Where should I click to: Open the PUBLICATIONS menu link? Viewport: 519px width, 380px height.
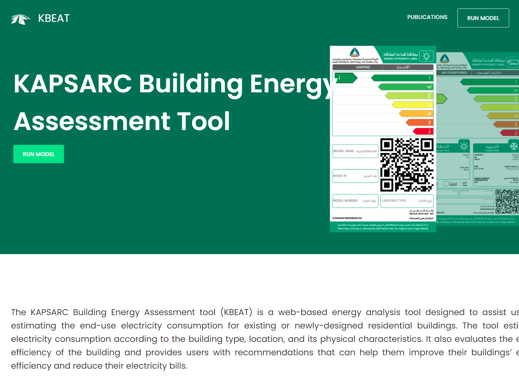click(x=427, y=17)
